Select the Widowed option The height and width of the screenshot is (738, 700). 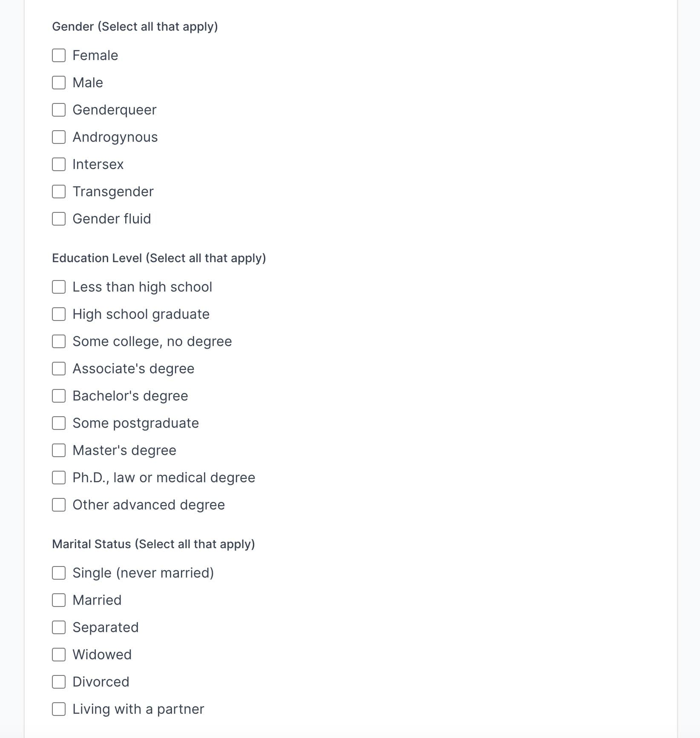click(x=58, y=655)
